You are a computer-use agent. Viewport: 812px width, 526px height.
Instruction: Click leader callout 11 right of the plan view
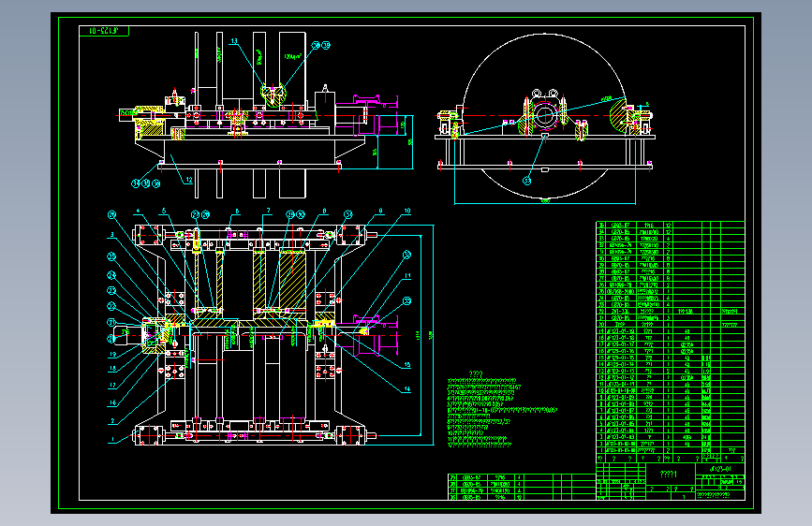(x=407, y=276)
